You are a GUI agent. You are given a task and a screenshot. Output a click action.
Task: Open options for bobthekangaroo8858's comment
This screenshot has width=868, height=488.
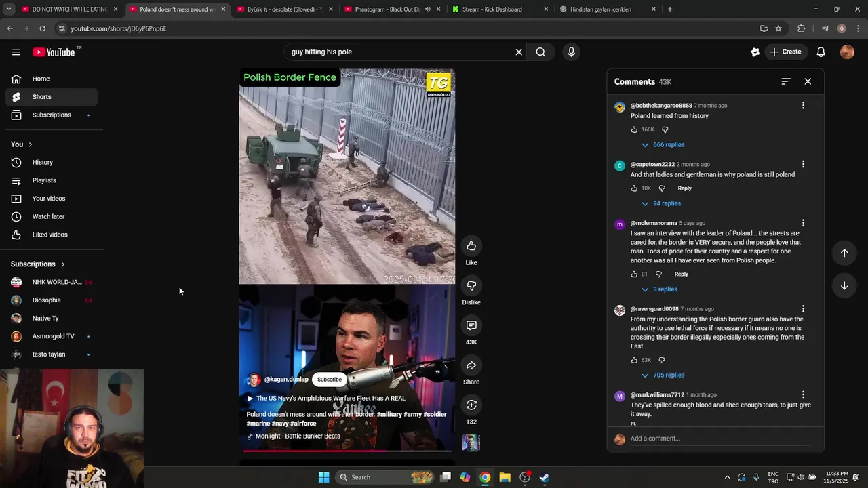(803, 106)
